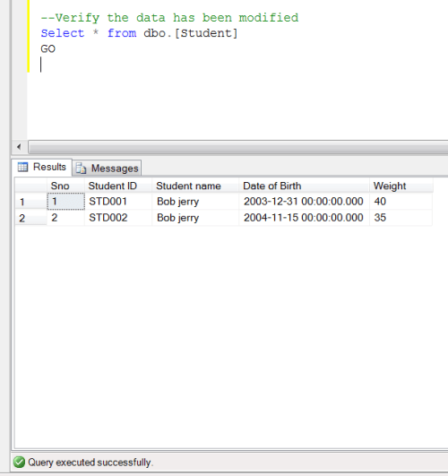Select row header 2 in results

(x=31, y=218)
